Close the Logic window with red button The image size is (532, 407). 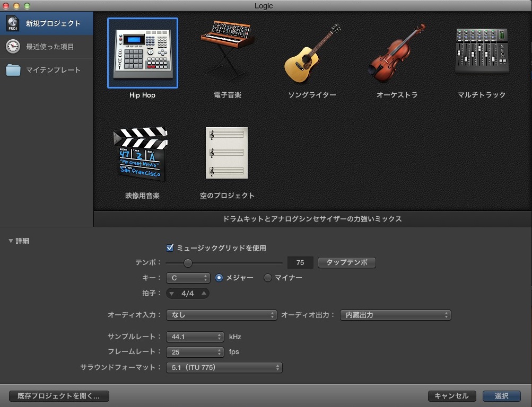[6, 6]
